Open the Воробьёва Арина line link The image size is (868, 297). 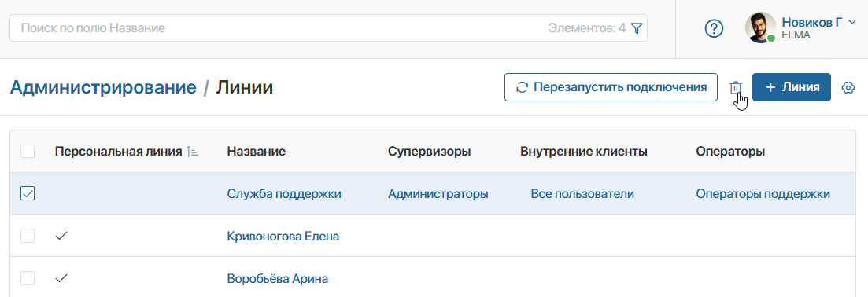tap(277, 279)
